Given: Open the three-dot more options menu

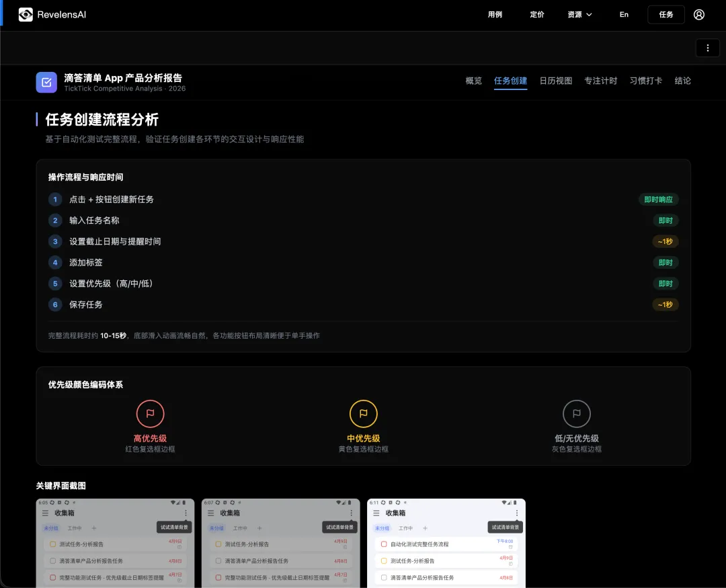Looking at the screenshot, I should [707, 48].
